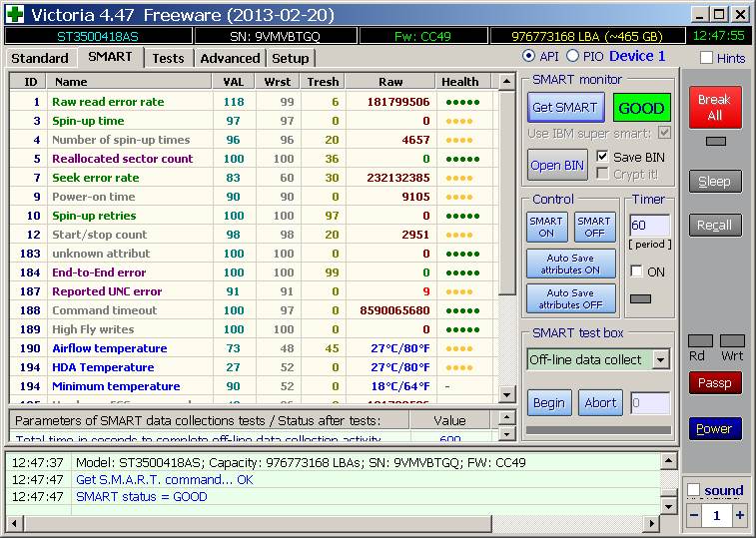Click the red Break All button
This screenshot has height=538, width=756.
pyautogui.click(x=714, y=108)
